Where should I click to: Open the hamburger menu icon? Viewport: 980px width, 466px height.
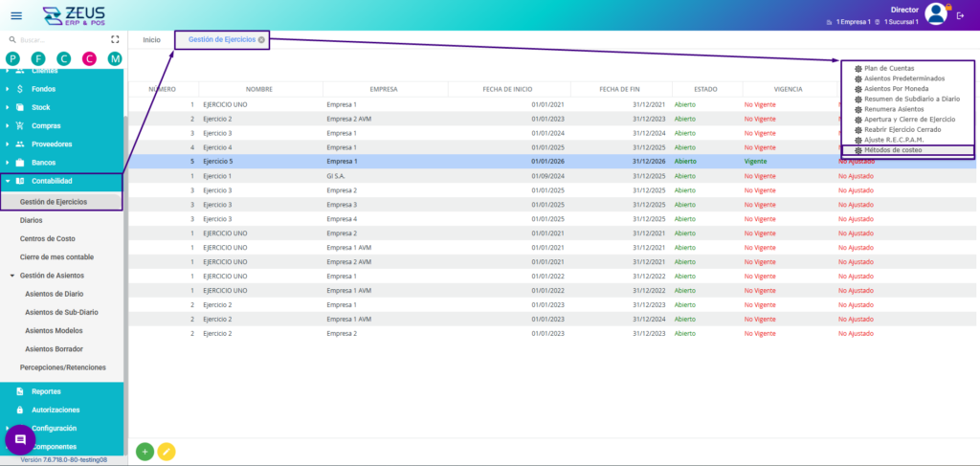tap(16, 15)
